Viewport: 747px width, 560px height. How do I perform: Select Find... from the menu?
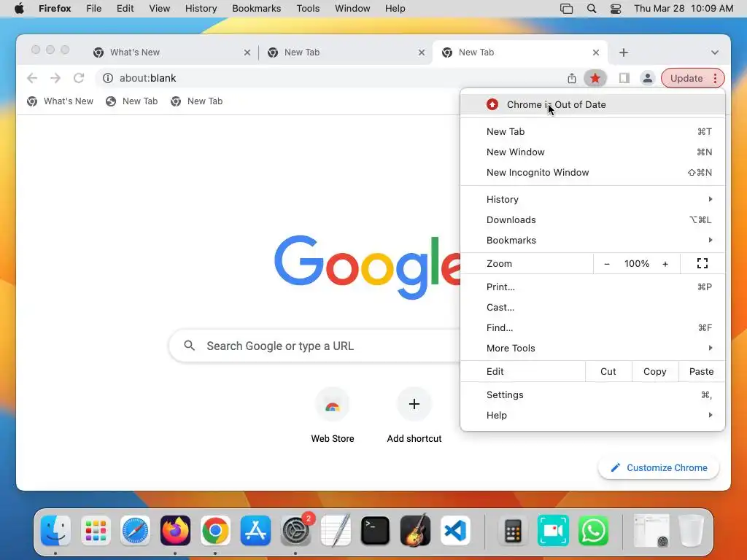click(592, 327)
